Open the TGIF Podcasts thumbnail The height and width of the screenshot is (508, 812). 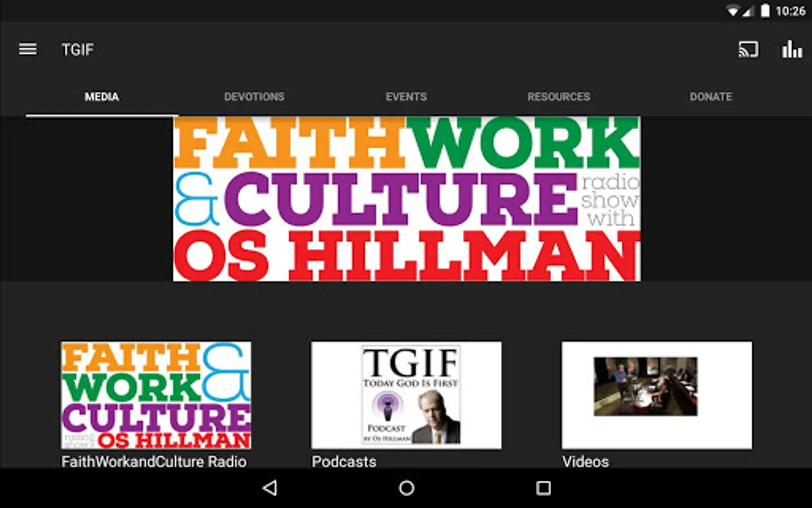(407, 395)
